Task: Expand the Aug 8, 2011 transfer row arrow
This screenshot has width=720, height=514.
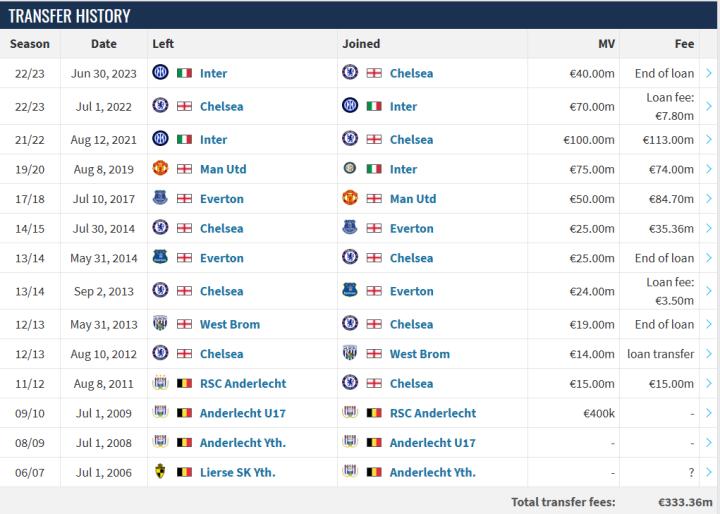Action: [x=708, y=383]
